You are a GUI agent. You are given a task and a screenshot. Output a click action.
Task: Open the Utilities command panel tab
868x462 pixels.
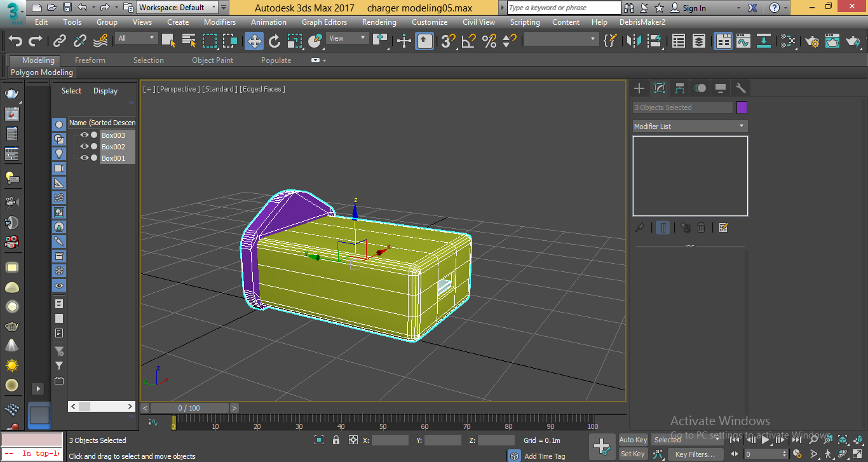click(x=740, y=88)
